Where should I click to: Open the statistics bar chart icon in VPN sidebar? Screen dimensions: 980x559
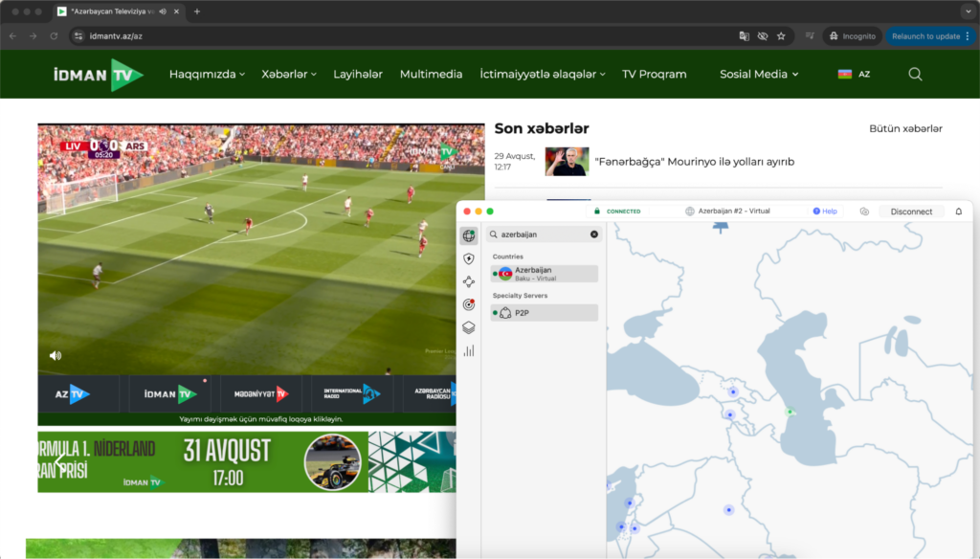[x=469, y=350]
